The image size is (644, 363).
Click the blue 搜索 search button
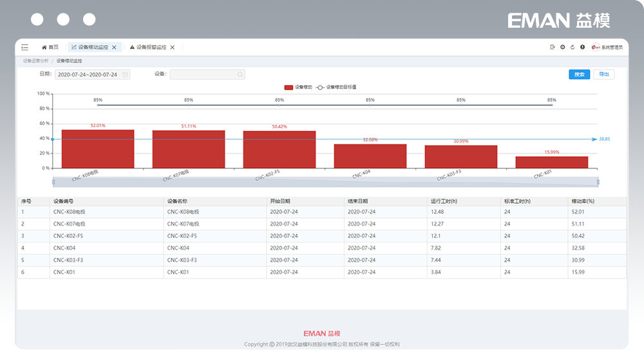pyautogui.click(x=579, y=75)
